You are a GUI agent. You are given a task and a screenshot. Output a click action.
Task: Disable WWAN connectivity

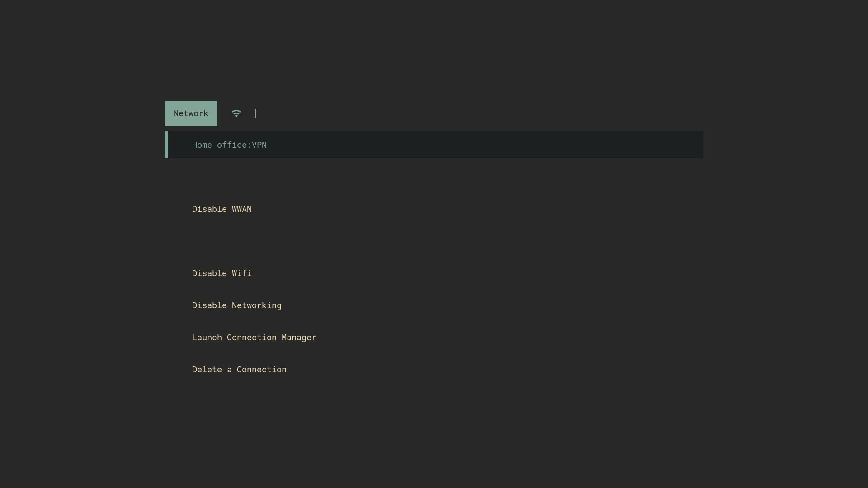222,209
